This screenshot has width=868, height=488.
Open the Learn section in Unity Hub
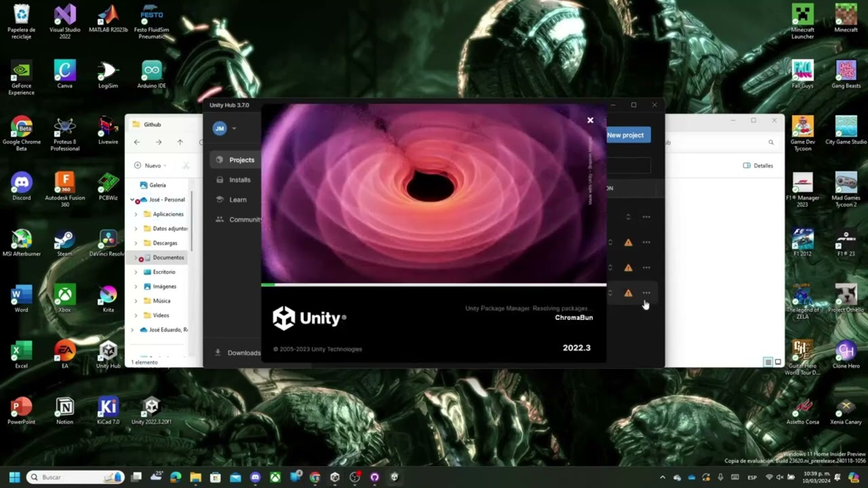(232, 199)
